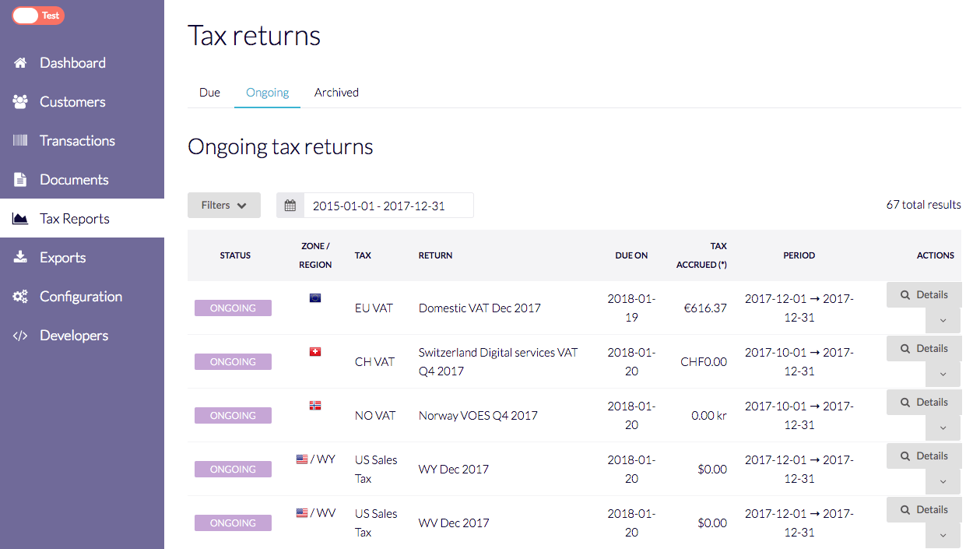Click the Customers people icon
This screenshot has height=549, width=980.
[21, 102]
